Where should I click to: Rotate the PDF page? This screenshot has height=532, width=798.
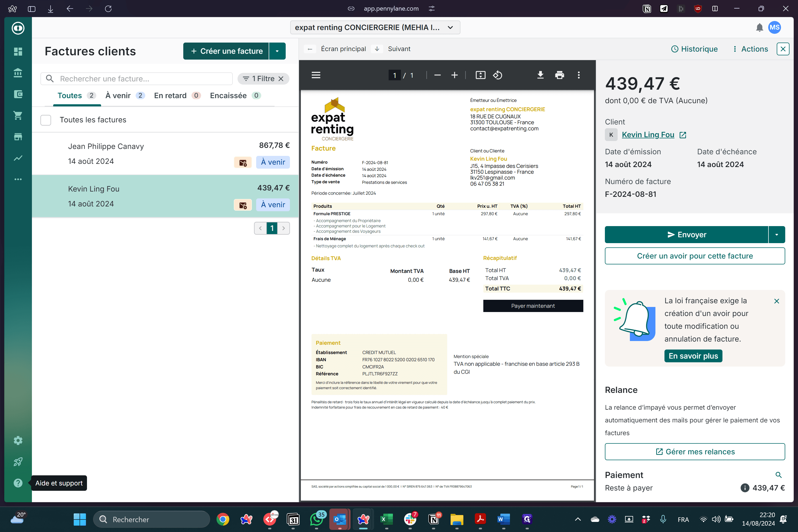pyautogui.click(x=497, y=75)
